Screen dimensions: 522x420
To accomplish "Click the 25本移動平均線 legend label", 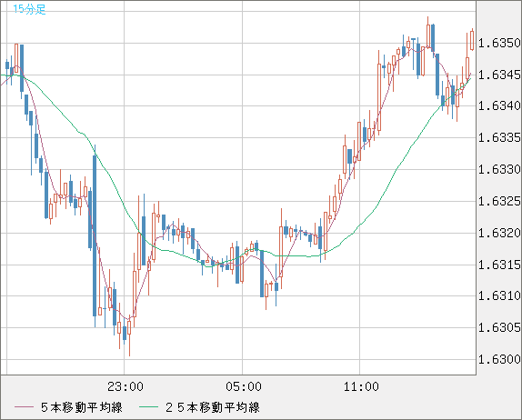I will tap(213, 407).
